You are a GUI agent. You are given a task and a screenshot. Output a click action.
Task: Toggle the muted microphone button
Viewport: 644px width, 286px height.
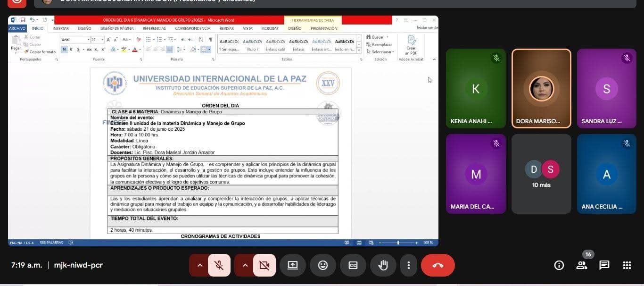219,265
